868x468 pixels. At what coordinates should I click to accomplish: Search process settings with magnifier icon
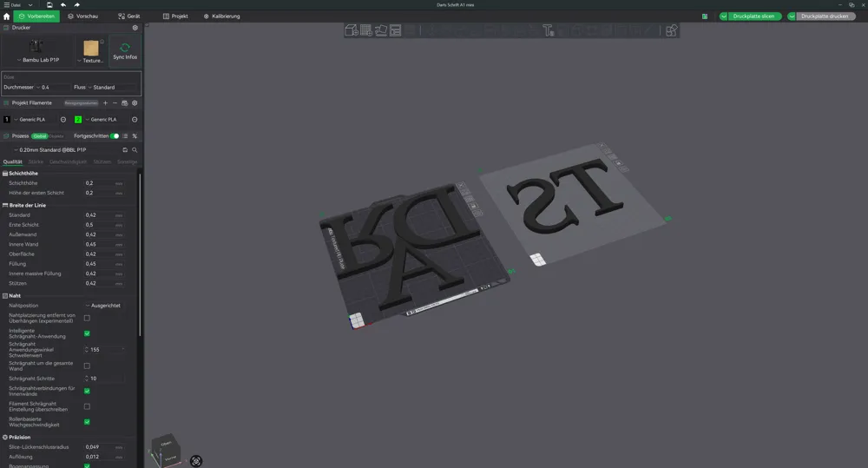point(135,150)
